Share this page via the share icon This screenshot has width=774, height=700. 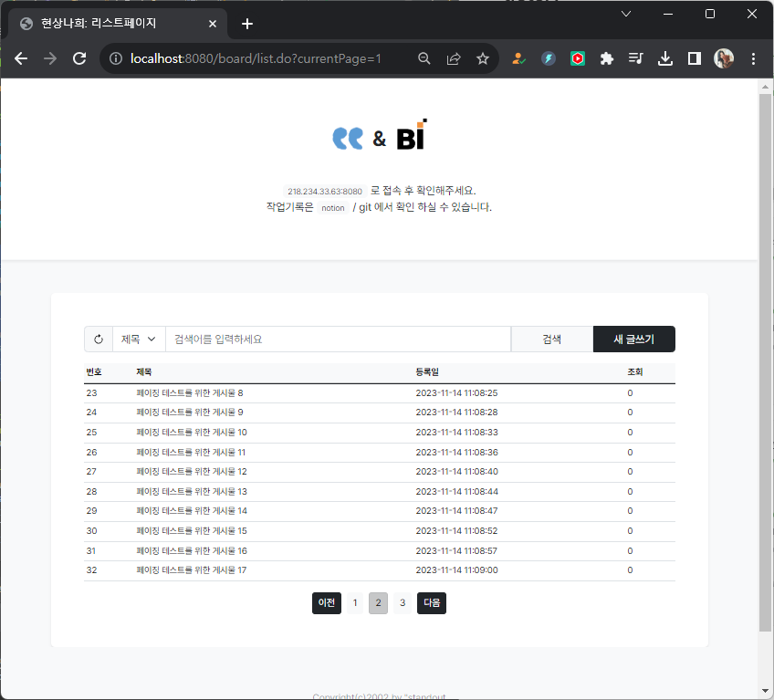(454, 58)
